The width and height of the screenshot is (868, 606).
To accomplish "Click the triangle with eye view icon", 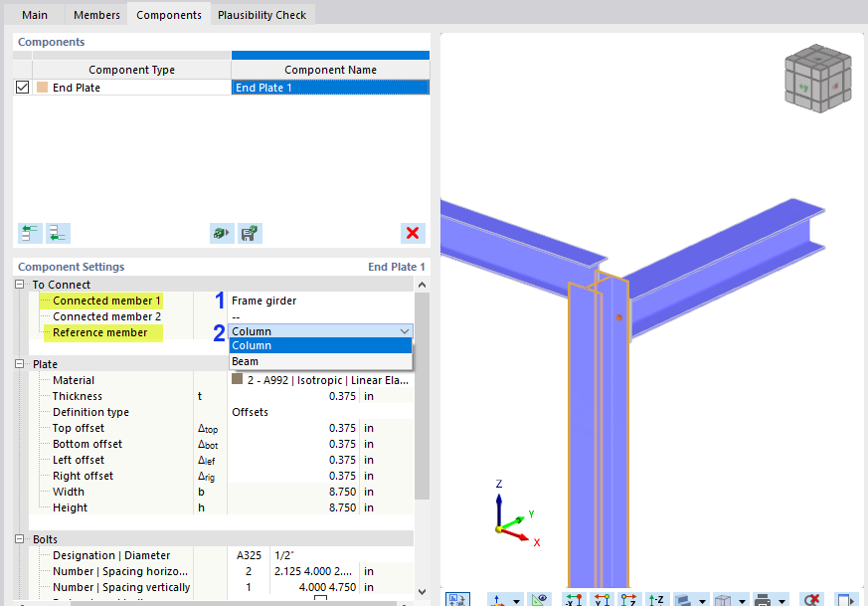I will pyautogui.click(x=538, y=600).
